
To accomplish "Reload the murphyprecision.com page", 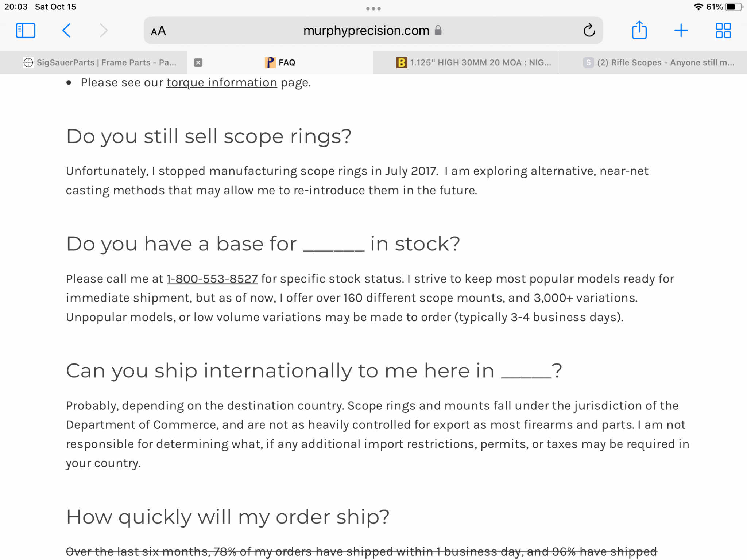I will (x=589, y=31).
